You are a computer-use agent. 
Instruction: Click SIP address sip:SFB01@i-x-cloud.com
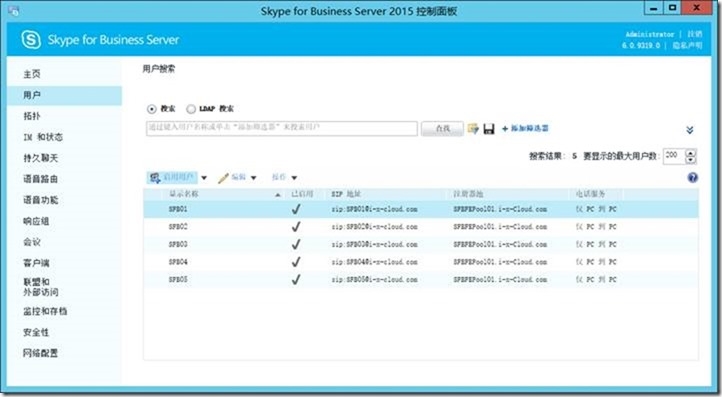(374, 209)
